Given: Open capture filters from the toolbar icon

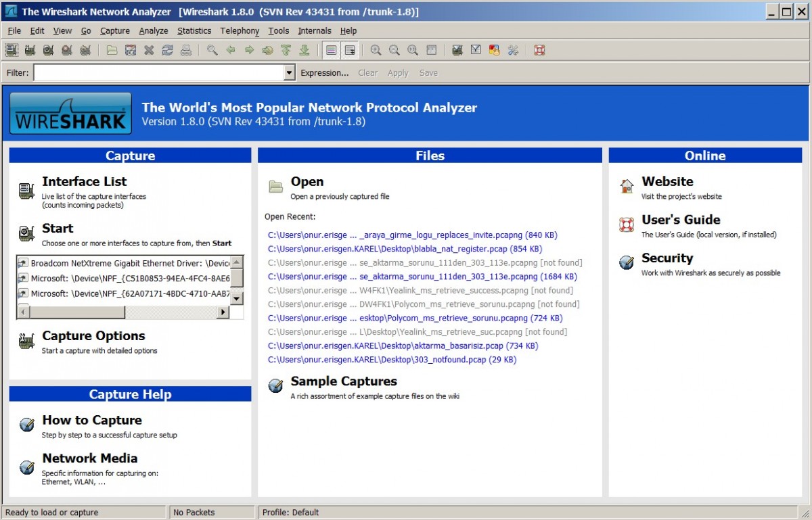Looking at the screenshot, I should click(x=457, y=50).
